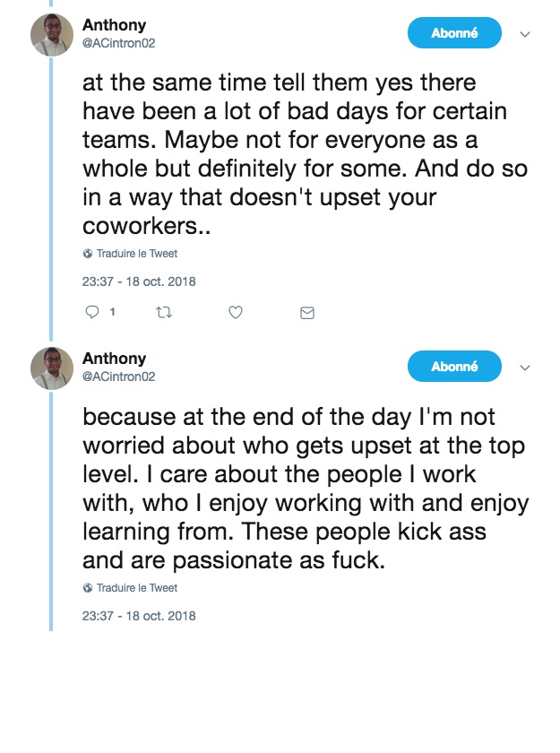Send the bad days tweet by direct message
The image size is (560, 753).
(x=306, y=312)
